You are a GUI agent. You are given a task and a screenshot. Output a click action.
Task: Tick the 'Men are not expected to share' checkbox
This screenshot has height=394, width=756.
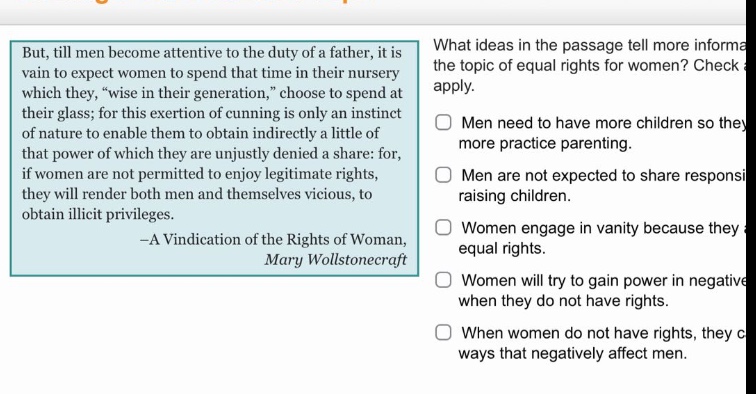pos(443,175)
